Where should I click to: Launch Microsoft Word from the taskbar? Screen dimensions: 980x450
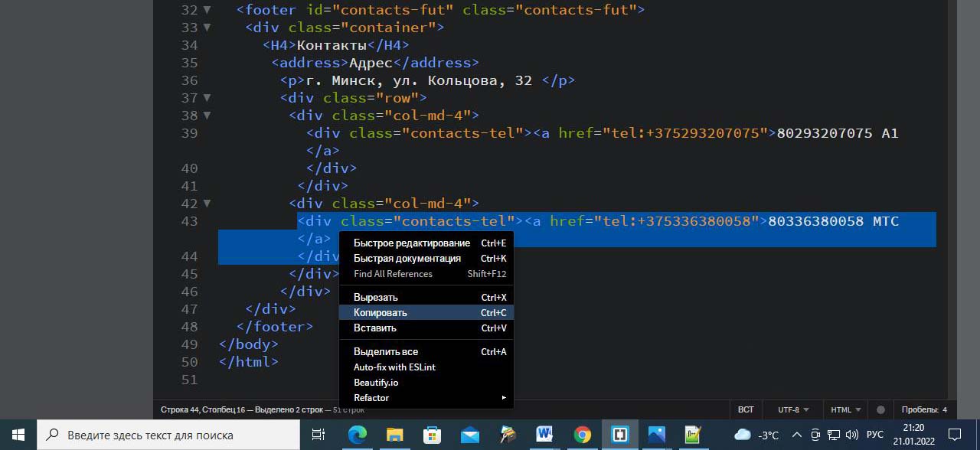point(544,435)
